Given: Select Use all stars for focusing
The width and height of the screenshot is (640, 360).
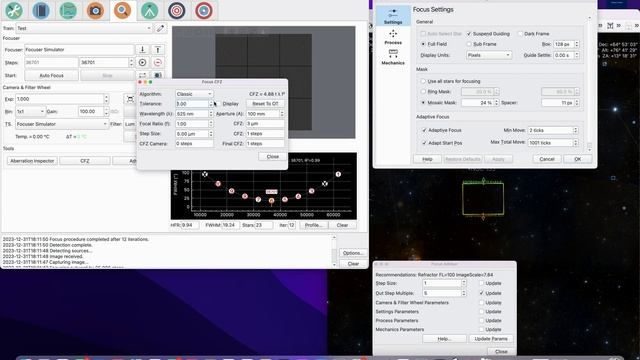Looking at the screenshot, I should 423,81.
